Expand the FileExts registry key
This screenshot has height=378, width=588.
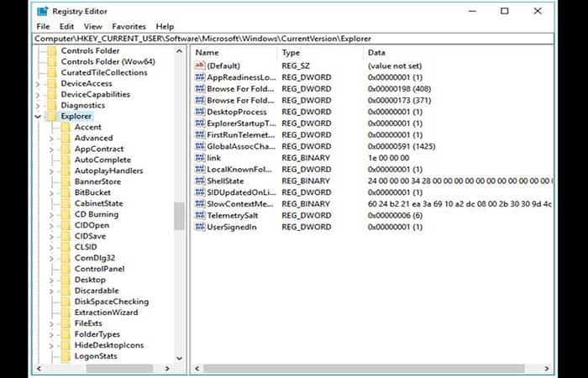point(51,323)
